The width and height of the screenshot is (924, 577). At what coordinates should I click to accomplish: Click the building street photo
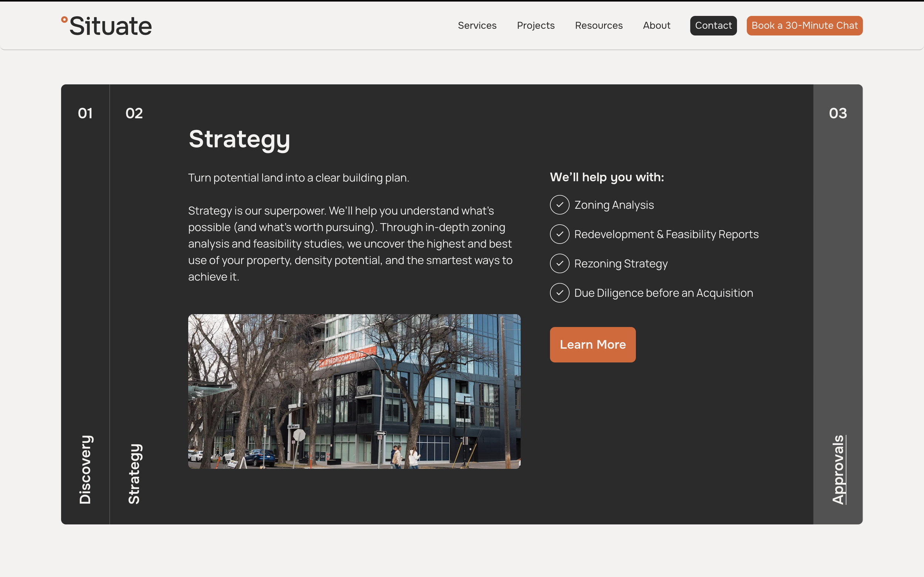point(354,391)
